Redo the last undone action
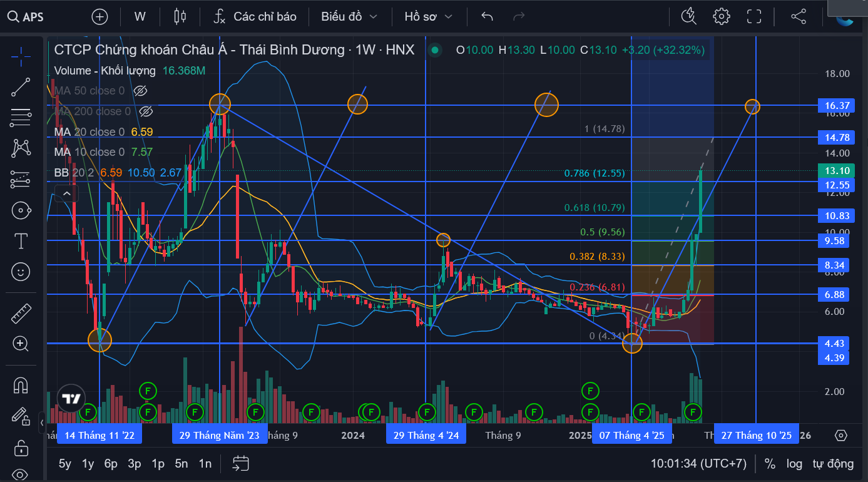 pyautogui.click(x=518, y=16)
